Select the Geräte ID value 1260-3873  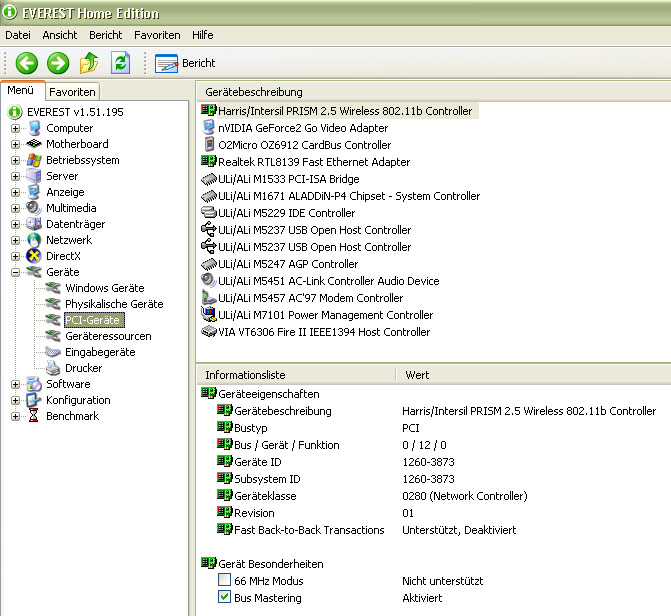(428, 462)
